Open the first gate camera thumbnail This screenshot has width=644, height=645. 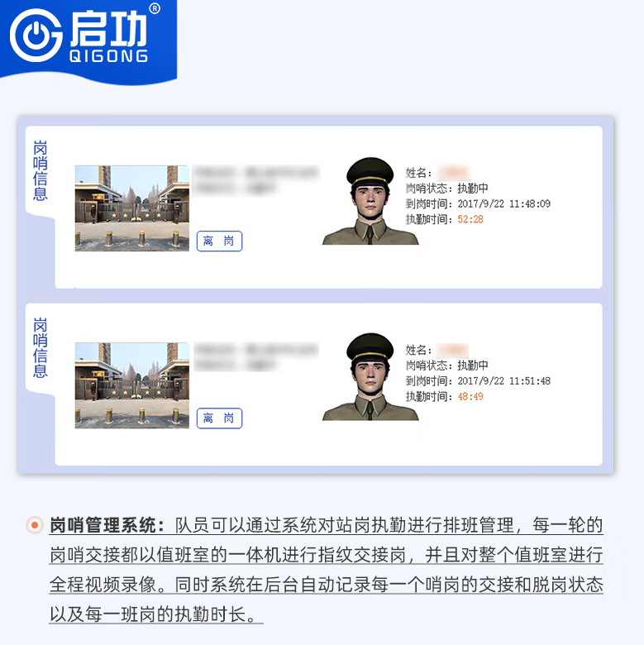132,208
